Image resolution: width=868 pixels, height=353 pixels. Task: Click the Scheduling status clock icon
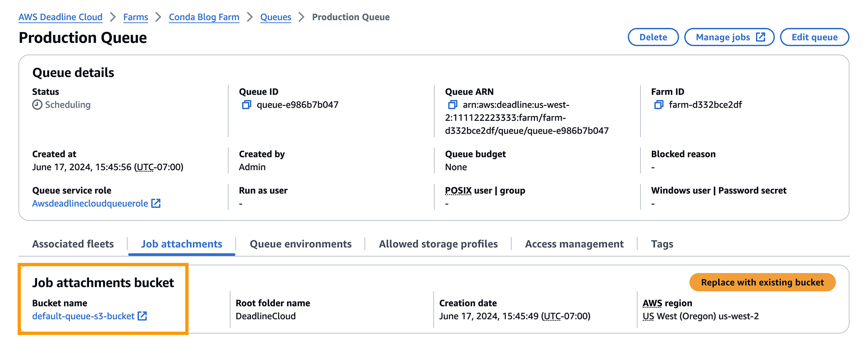click(37, 105)
